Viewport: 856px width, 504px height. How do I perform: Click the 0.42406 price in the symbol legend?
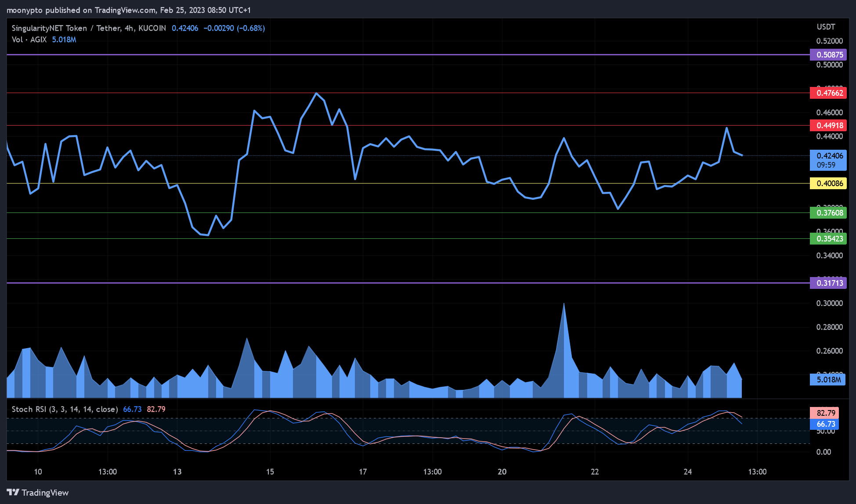[185, 28]
